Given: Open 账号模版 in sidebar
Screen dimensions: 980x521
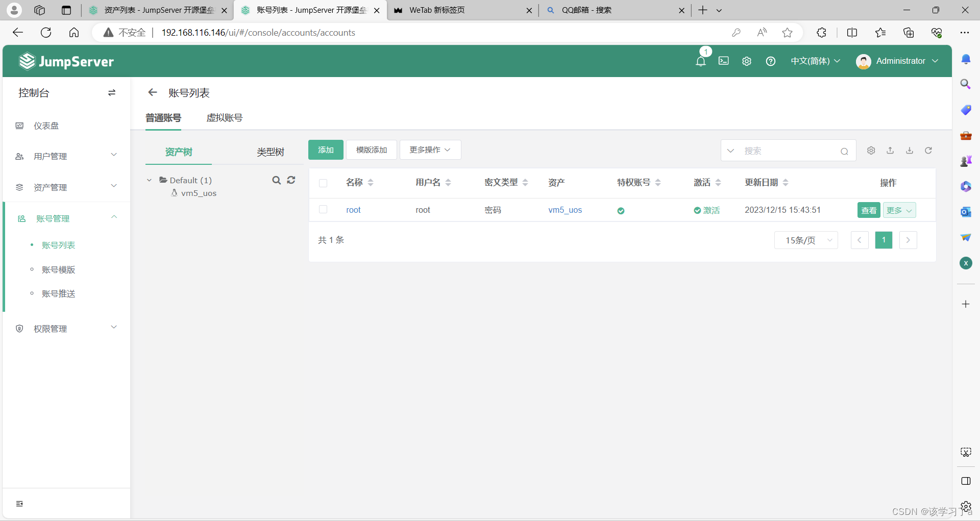Looking at the screenshot, I should tap(59, 270).
